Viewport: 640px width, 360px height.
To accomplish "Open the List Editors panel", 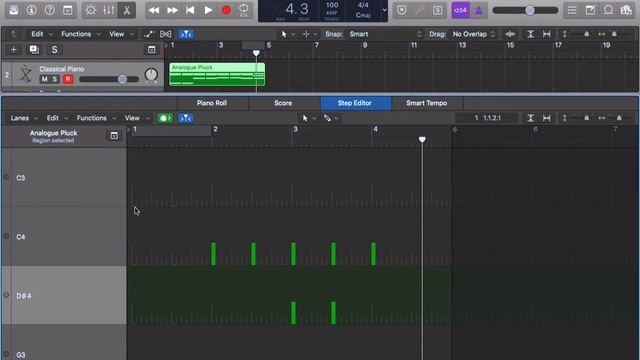I will [x=572, y=10].
